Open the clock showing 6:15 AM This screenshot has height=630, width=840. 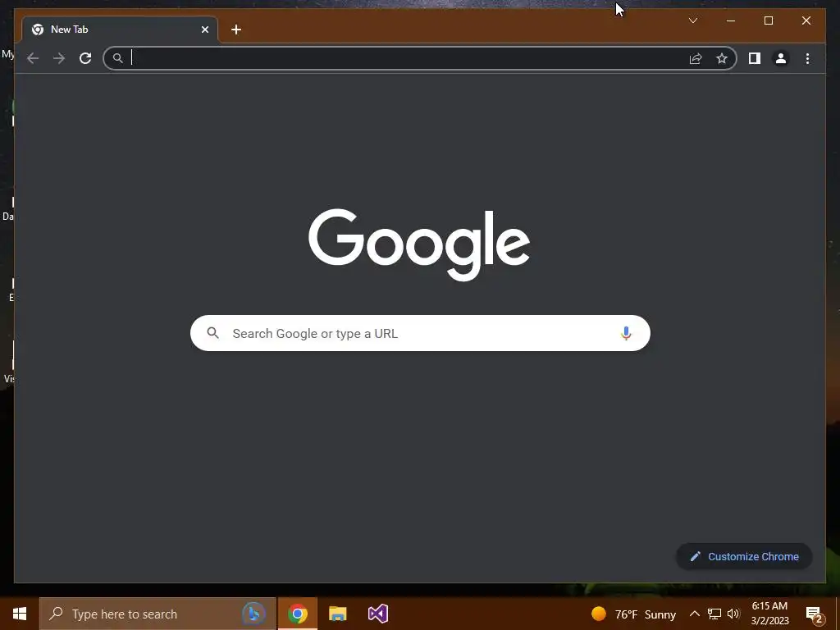click(x=769, y=614)
